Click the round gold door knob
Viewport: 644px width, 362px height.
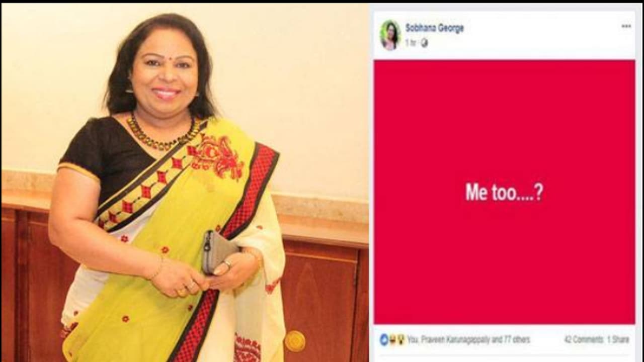(x=295, y=341)
